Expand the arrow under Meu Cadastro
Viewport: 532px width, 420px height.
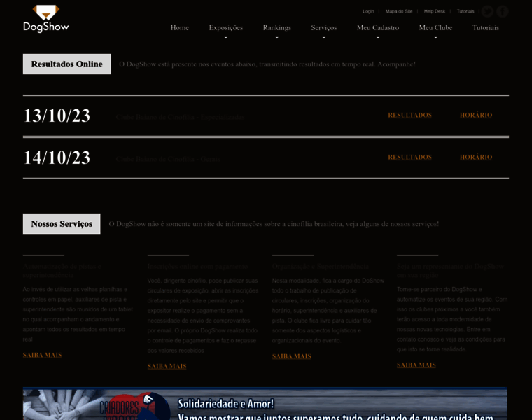click(x=378, y=38)
